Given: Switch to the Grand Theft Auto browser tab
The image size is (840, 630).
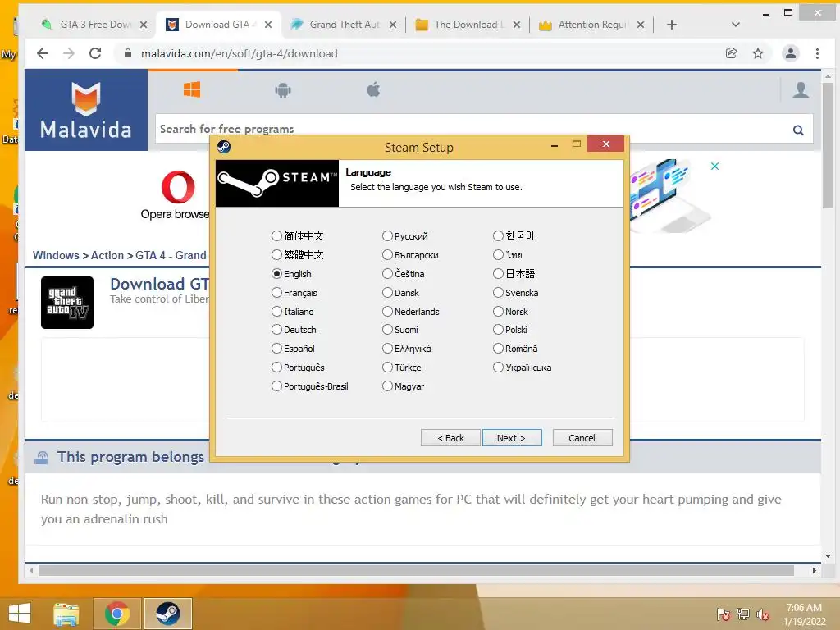Looking at the screenshot, I should click(x=344, y=24).
